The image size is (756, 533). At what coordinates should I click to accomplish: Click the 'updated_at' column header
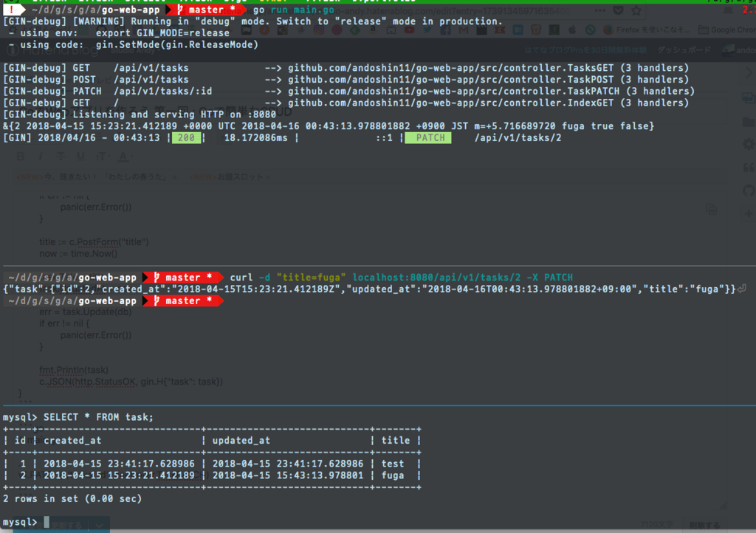pos(241,441)
